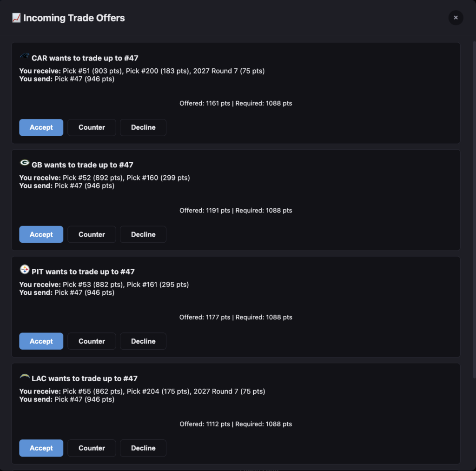Counter the CAR trade offer
This screenshot has height=471, width=476.
coord(92,127)
